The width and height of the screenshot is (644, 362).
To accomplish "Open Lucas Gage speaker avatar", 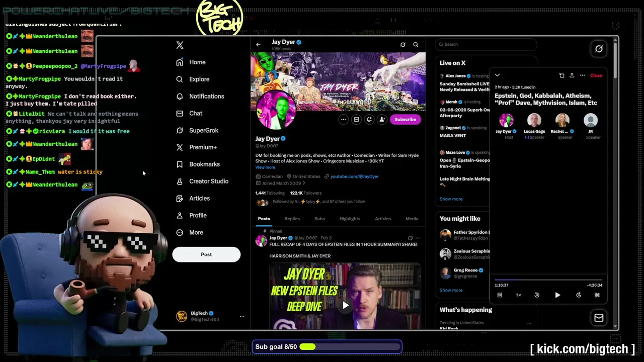I will [x=534, y=120].
